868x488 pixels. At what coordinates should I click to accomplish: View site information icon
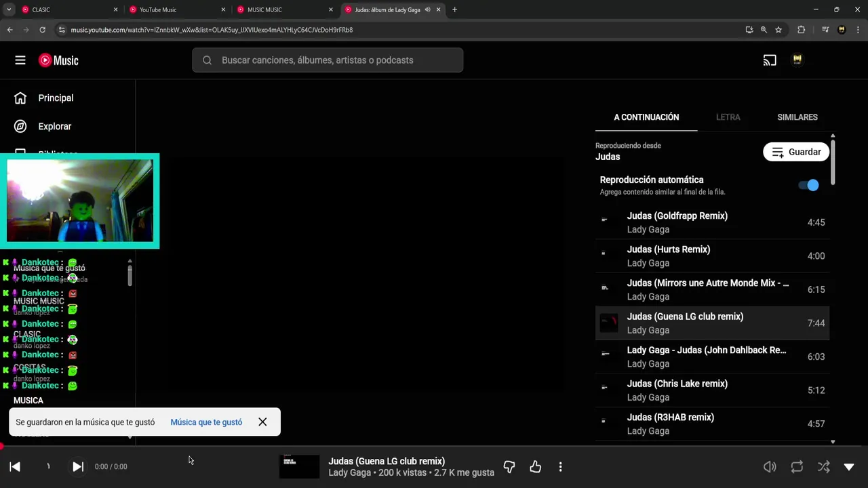(62, 30)
